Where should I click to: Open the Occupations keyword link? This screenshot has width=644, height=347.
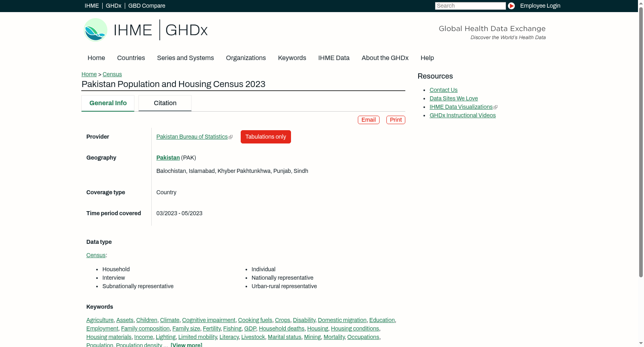[x=363, y=337]
